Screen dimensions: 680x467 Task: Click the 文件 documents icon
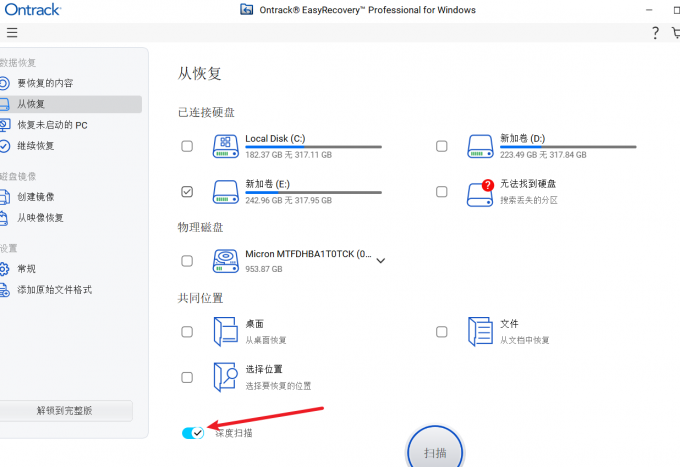click(x=480, y=332)
